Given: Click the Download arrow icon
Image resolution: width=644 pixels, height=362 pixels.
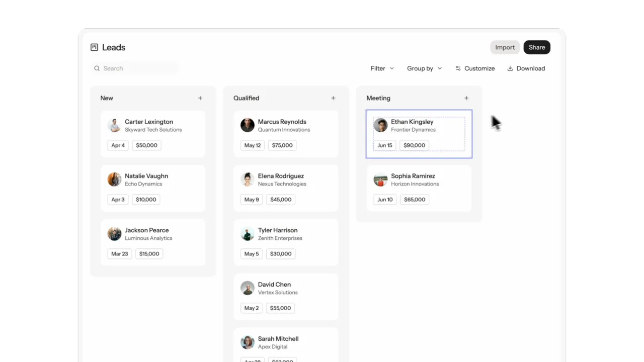Looking at the screenshot, I should coord(510,68).
